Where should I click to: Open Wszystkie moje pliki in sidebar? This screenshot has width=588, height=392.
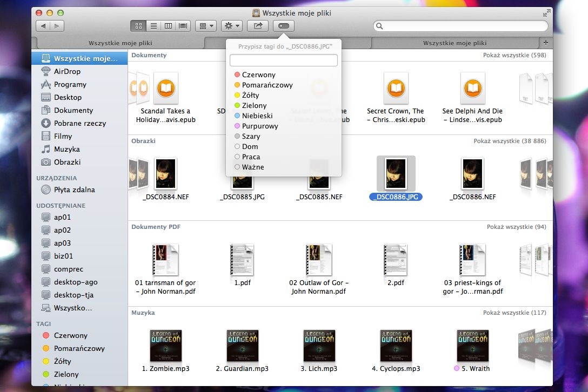(x=79, y=58)
